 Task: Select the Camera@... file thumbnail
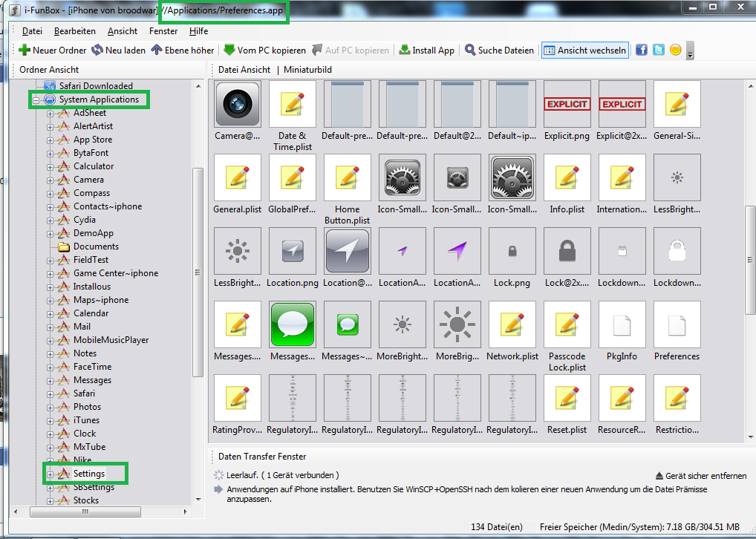[x=238, y=104]
